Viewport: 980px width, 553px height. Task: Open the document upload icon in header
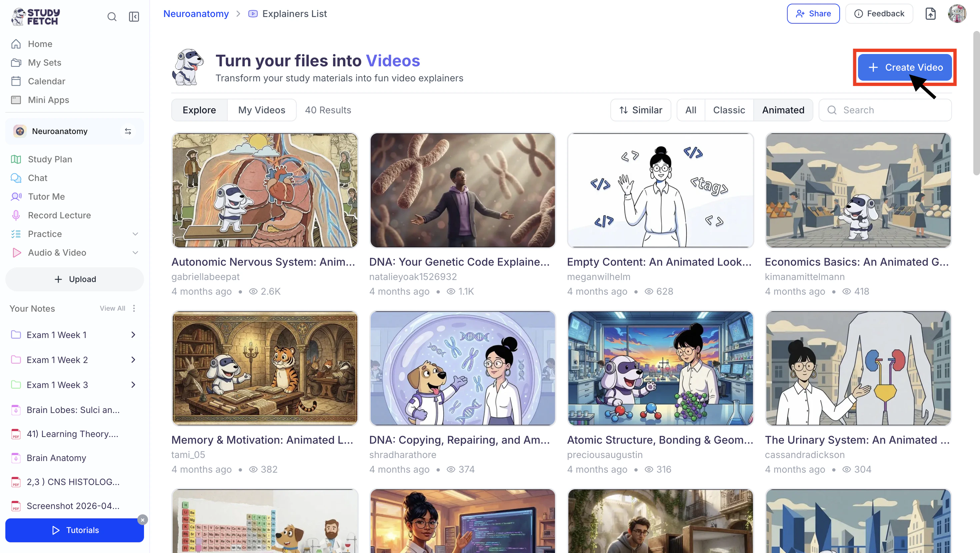click(x=931, y=14)
